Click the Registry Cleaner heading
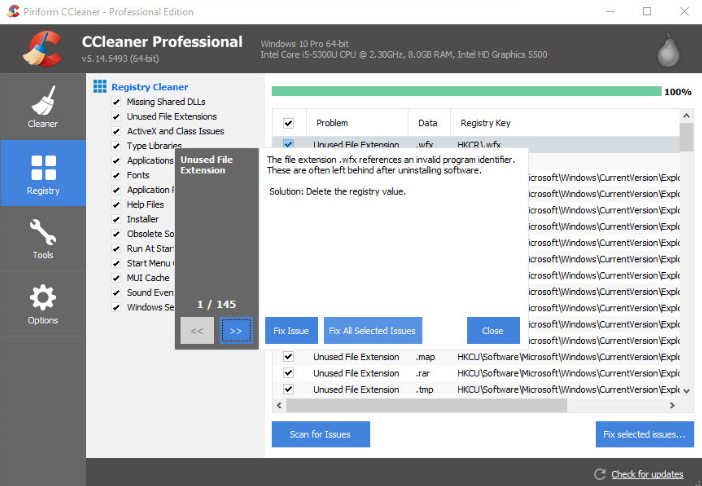This screenshot has height=486, width=702. (150, 87)
